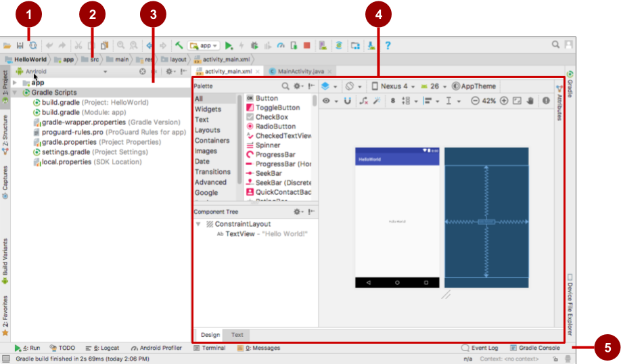Zoom out with the minus circle icon

point(475,101)
